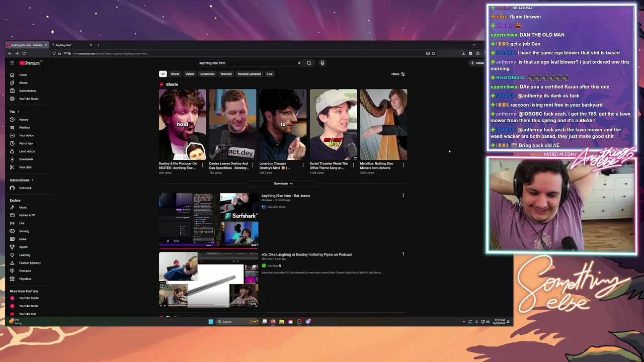Open the YouTube hamburger guide menu
This screenshot has width=644, height=362.
[12, 63]
